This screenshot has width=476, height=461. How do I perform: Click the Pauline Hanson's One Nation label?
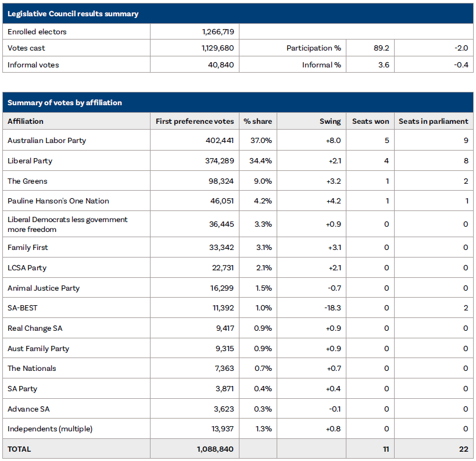(x=59, y=201)
